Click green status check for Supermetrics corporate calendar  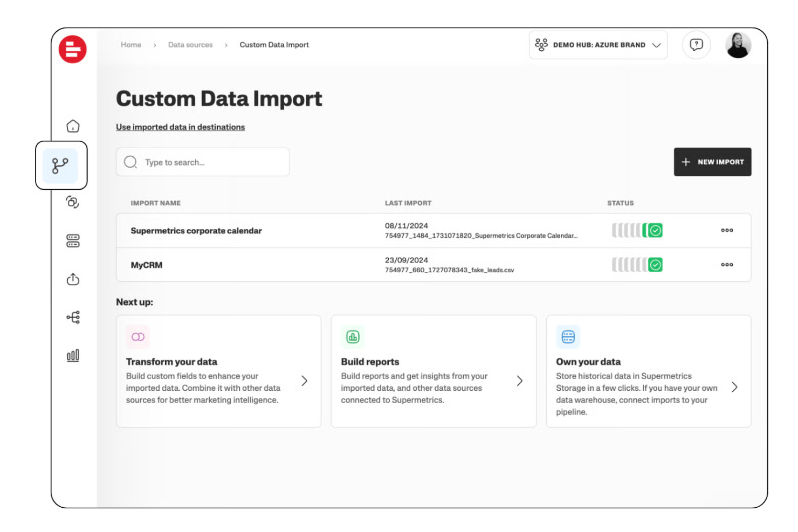(x=655, y=231)
